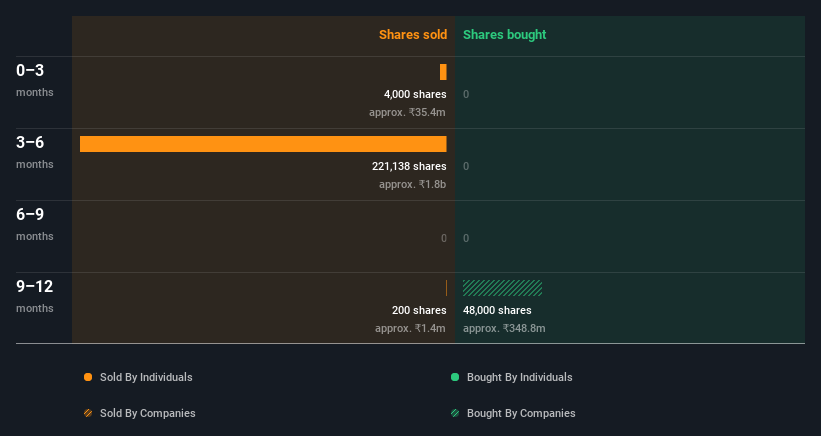This screenshot has height=436, width=821.
Task: Click the 0 bought value in 6–9 months row
Action: click(x=466, y=238)
